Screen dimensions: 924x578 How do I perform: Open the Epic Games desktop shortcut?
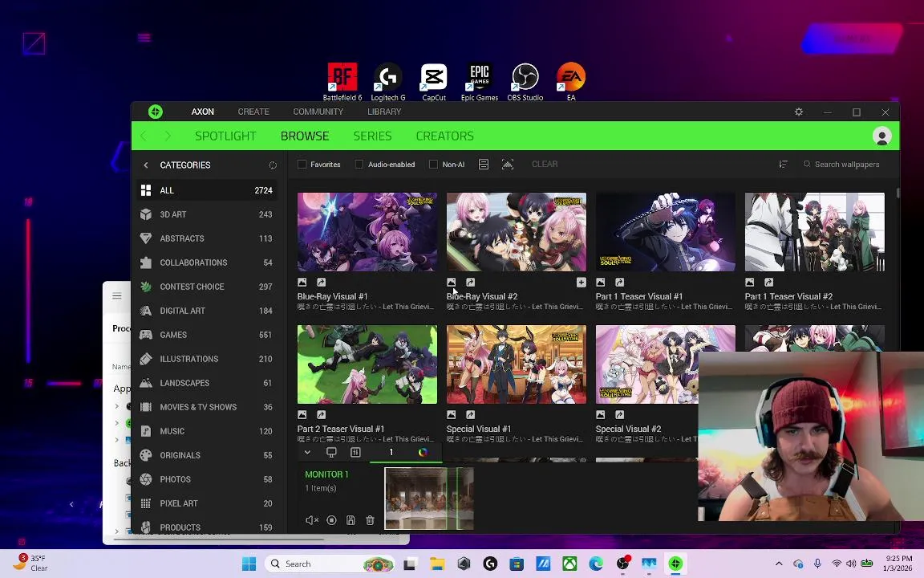click(479, 82)
